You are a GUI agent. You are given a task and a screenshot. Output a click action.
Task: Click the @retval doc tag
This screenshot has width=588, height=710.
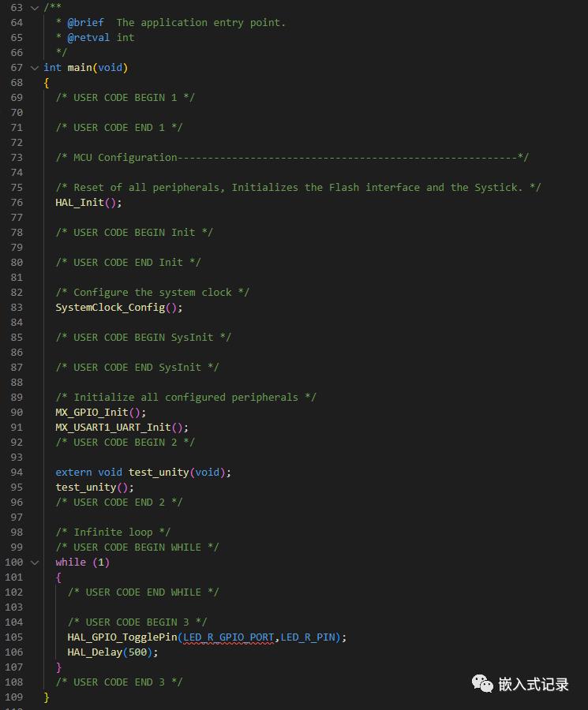(88, 38)
